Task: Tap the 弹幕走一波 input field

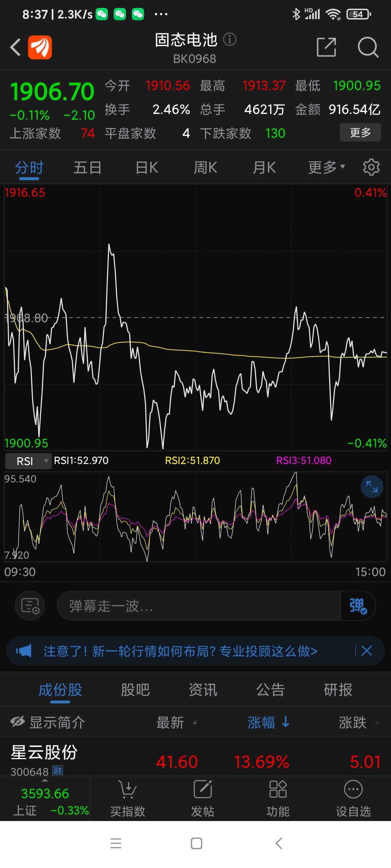Action: tap(199, 605)
